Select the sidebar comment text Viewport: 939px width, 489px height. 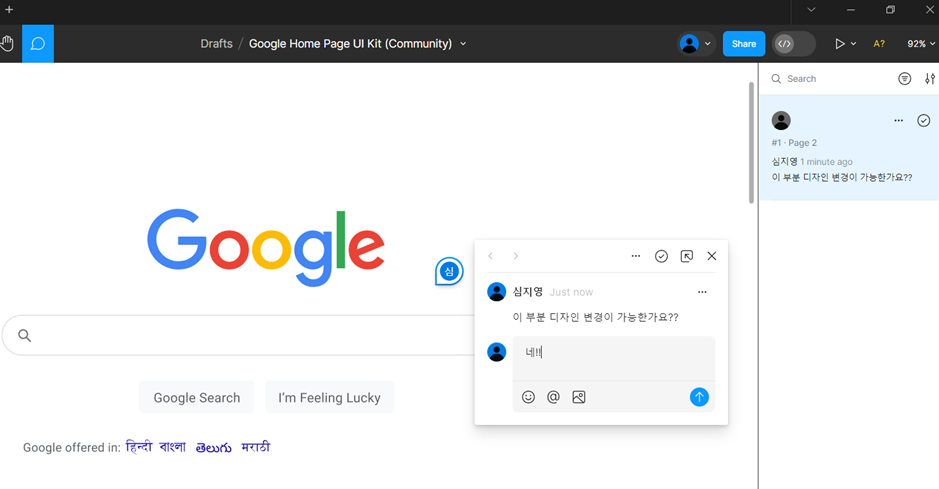click(841, 178)
